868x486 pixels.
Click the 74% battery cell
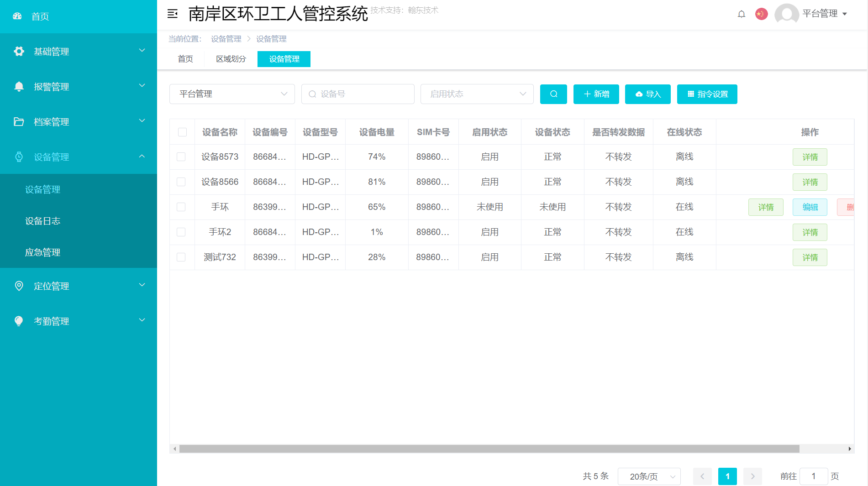(377, 157)
